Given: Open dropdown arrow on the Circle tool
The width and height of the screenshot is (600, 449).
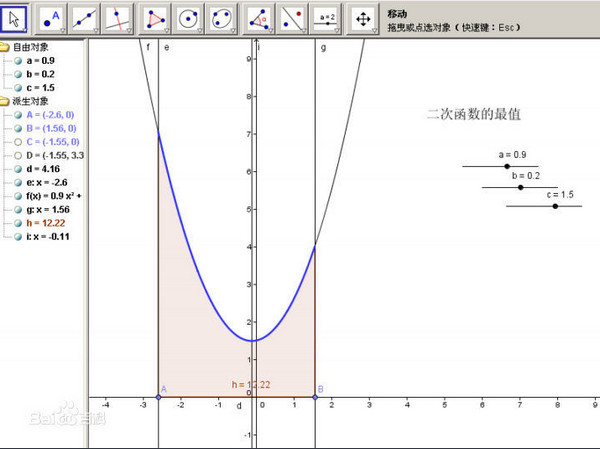Looking at the screenshot, I should 199,30.
